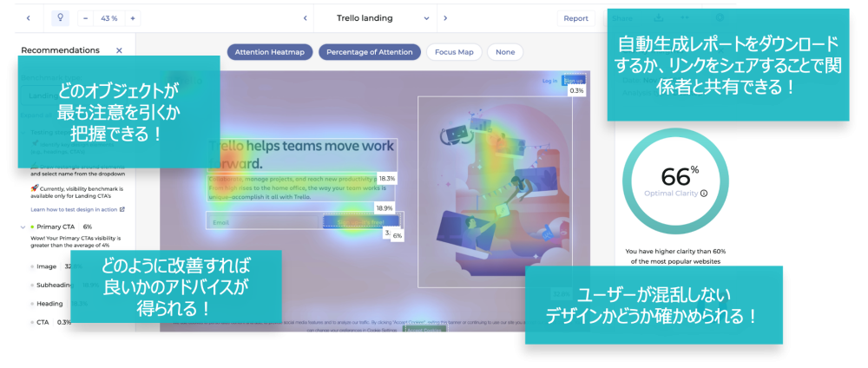Image resolution: width=868 pixels, height=368 pixels.
Task: Zoom in with the plus button
Action: pos(132,18)
